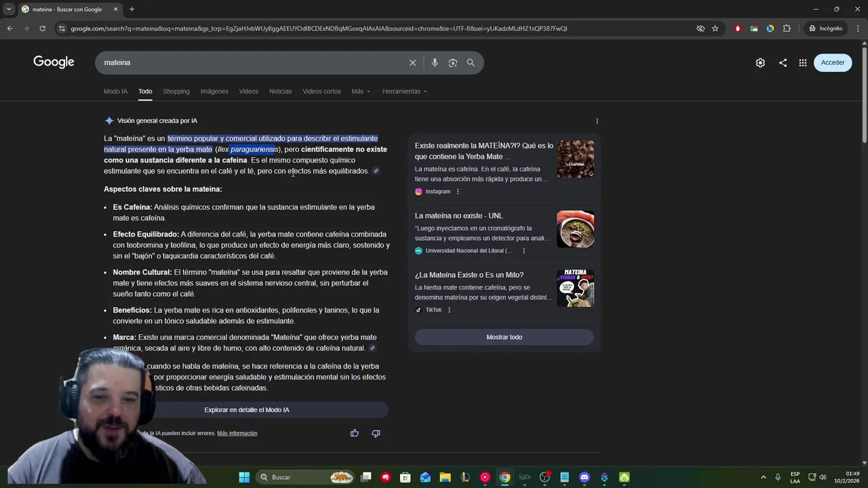Click the link chip after 'efectos más equilibrados'
868x488 pixels.
376,171
